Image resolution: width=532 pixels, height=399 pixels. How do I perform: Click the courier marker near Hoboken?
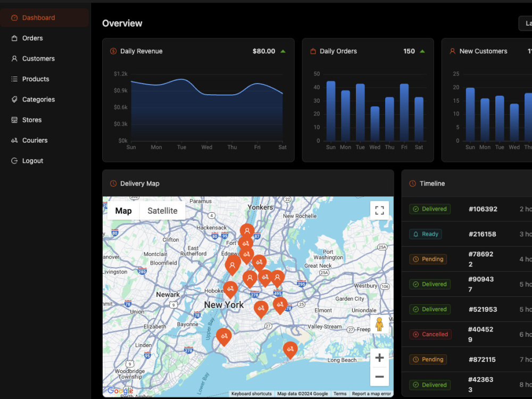coord(230,289)
